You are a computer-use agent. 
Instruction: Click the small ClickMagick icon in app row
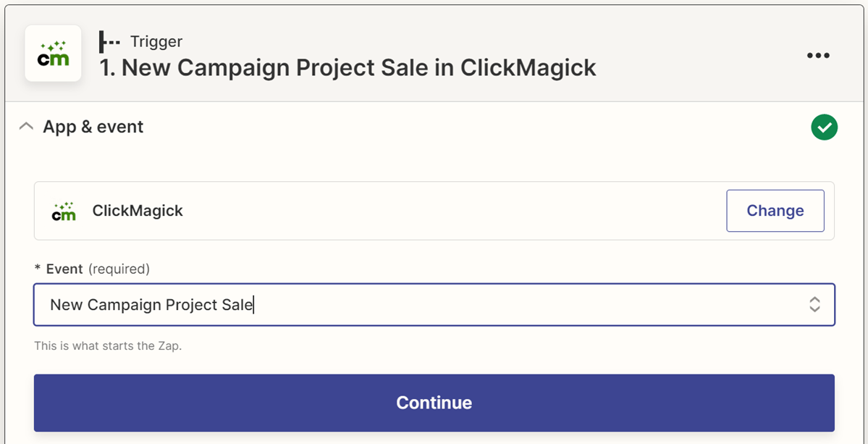click(64, 211)
